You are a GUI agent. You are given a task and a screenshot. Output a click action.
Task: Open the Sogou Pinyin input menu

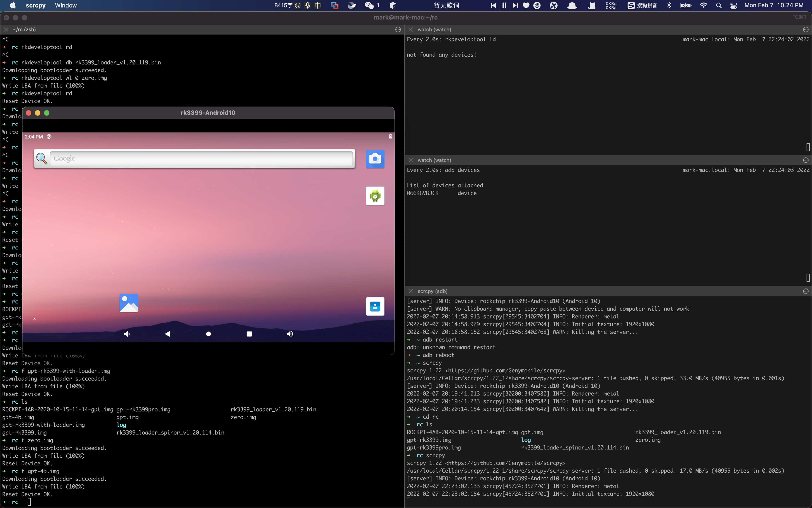click(642, 5)
